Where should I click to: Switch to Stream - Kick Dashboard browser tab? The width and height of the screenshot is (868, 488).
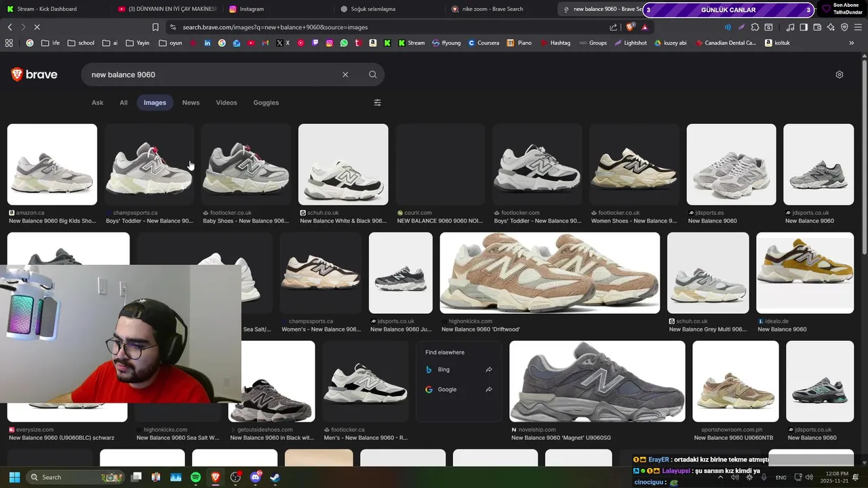coord(54,9)
